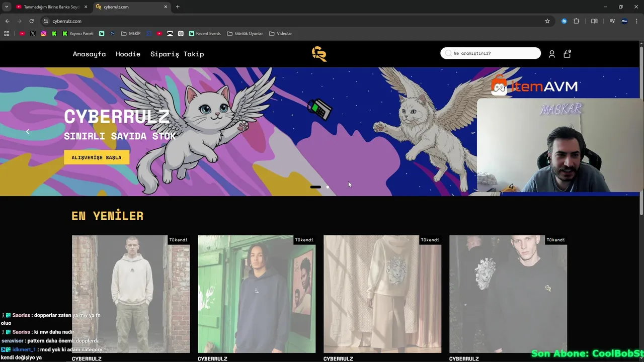The height and width of the screenshot is (362, 644).
Task: Open the cream lion-print hoodie thumbnail
Action: coord(382,294)
